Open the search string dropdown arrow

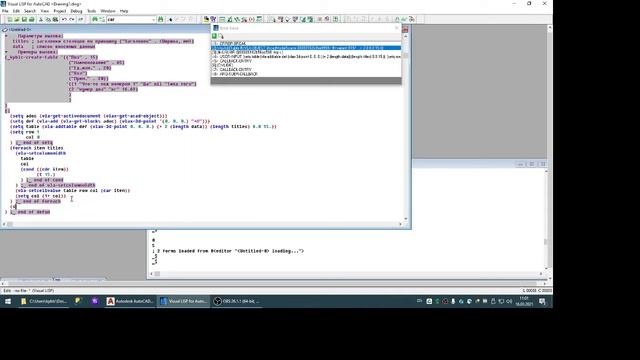pos(153,19)
